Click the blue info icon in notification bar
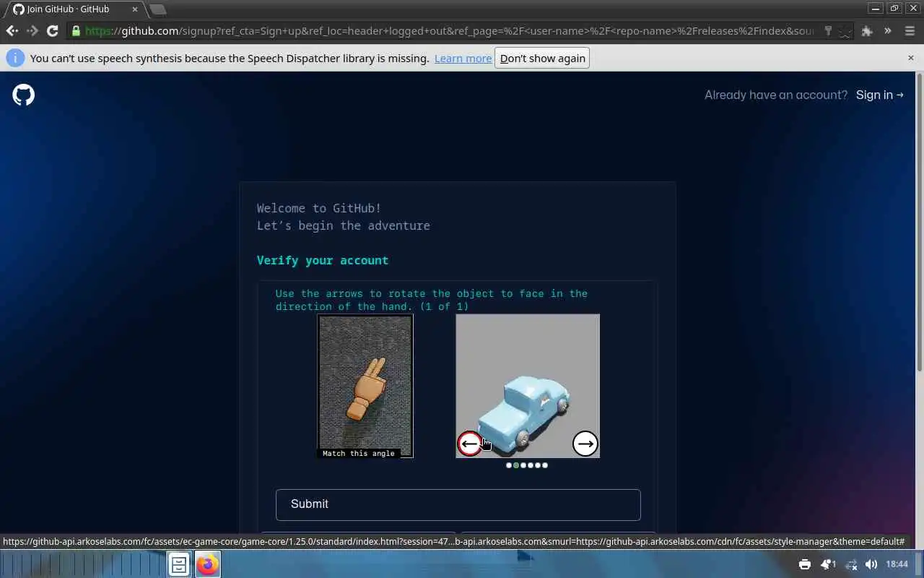 (x=15, y=58)
